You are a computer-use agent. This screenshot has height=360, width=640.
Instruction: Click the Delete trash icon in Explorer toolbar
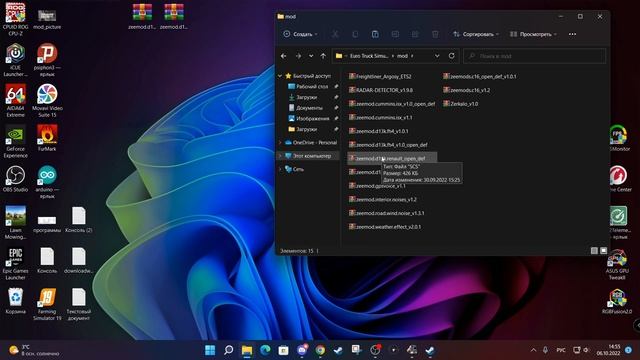[435, 34]
